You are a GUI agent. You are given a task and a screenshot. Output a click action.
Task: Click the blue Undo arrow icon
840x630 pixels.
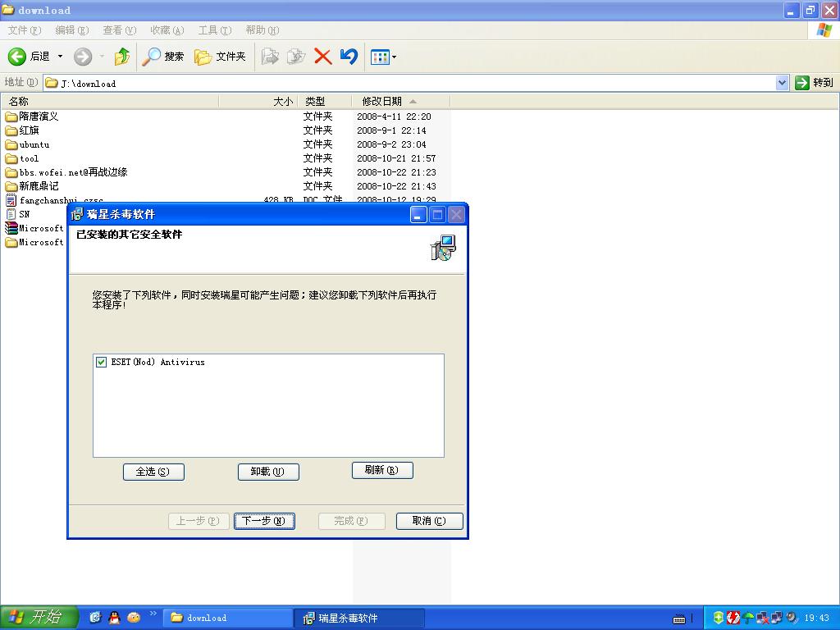coord(349,57)
